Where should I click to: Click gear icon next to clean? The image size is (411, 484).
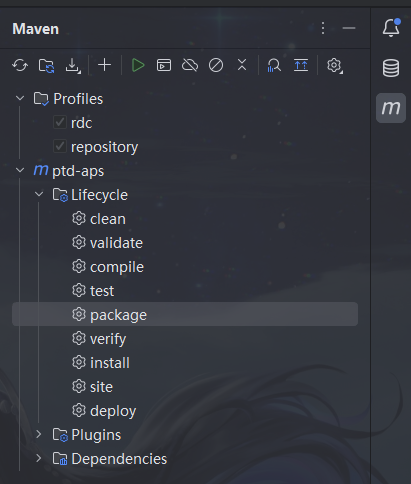click(x=79, y=219)
